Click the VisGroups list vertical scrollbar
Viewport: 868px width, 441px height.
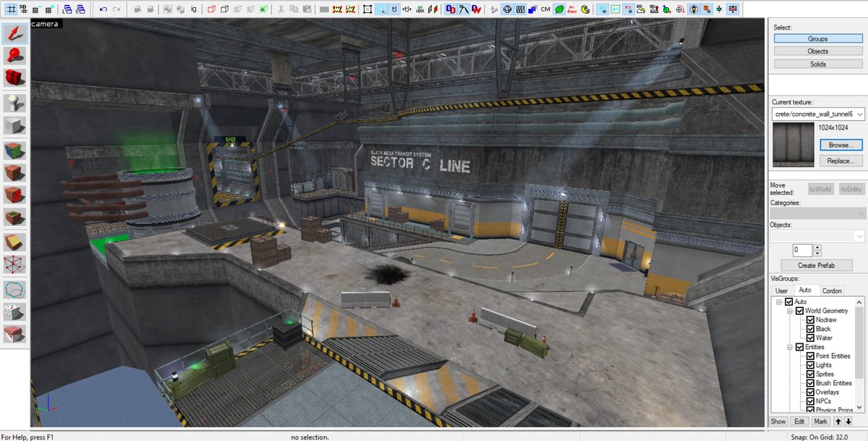pyautogui.click(x=859, y=355)
